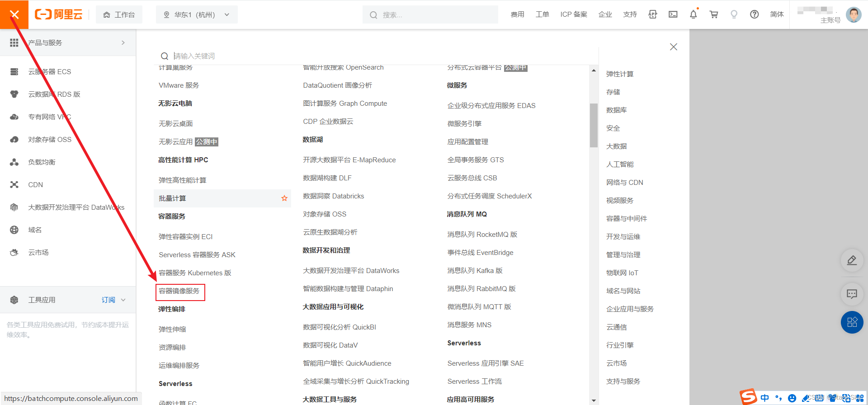
Task: Open the notifications bell
Action: (x=693, y=14)
